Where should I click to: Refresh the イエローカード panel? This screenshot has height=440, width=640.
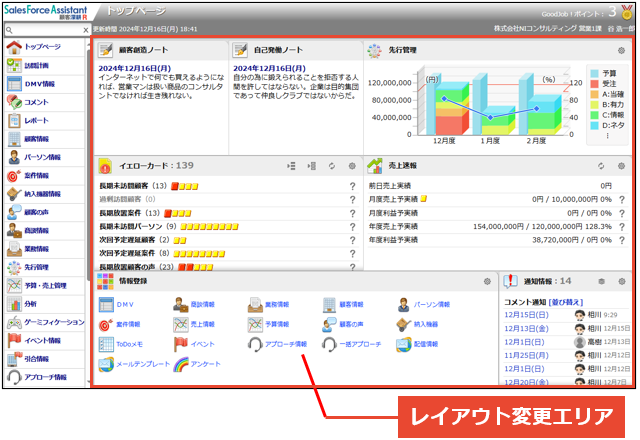[332, 166]
